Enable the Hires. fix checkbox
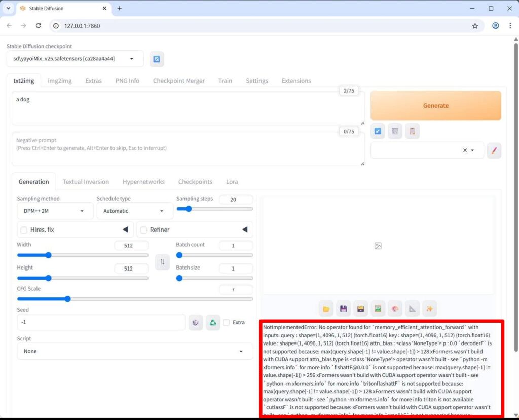 23,230
